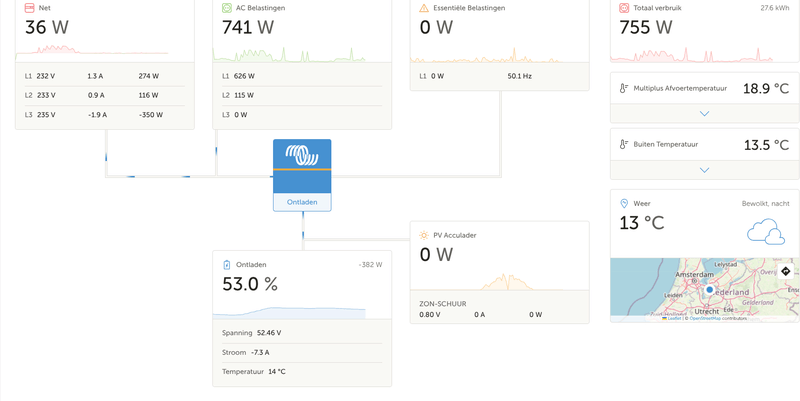Click the L1 232 V reading
This screenshot has height=401, width=800.
point(40,76)
